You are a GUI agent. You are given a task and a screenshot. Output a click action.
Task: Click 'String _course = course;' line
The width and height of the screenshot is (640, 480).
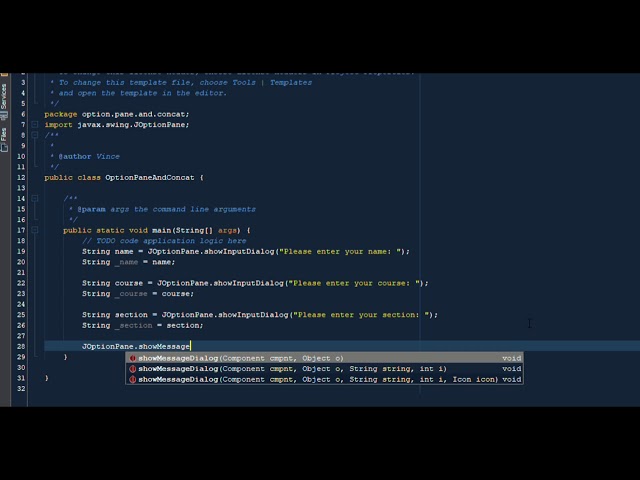click(138, 293)
